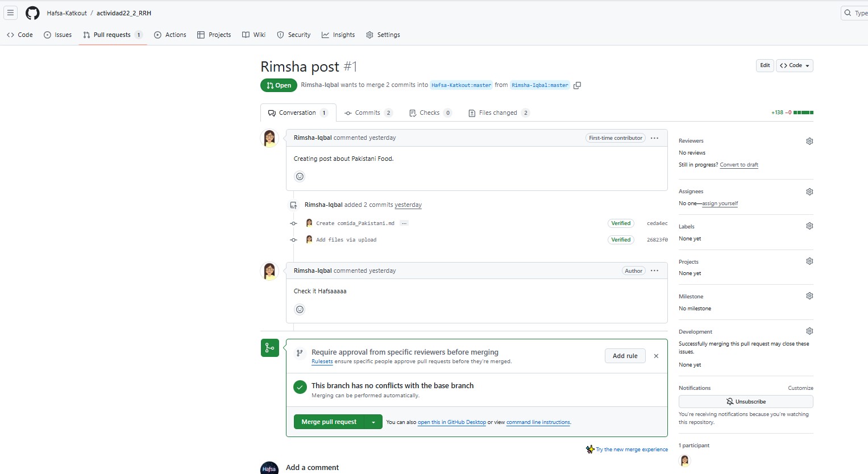Click the search input field
Screen dimensions: 868x474
tap(857, 13)
